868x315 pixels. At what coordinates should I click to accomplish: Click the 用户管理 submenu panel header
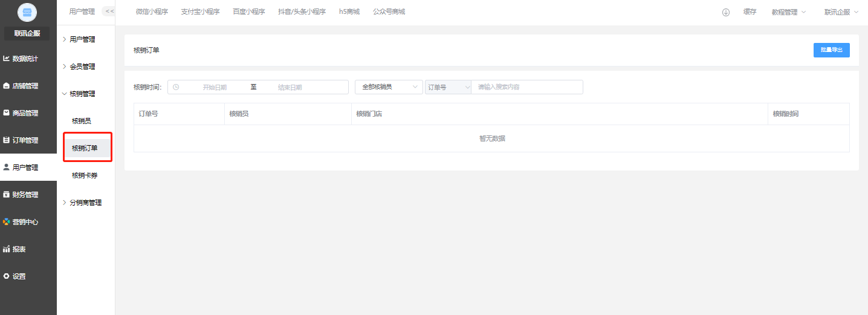coord(82,11)
